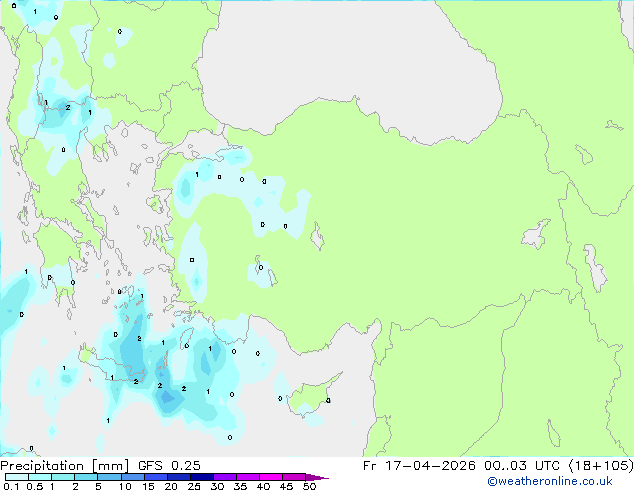This screenshot has height=490, width=634.
Task: Click the 'Precipitation [mm]' title text
Action: pyautogui.click(x=65, y=466)
